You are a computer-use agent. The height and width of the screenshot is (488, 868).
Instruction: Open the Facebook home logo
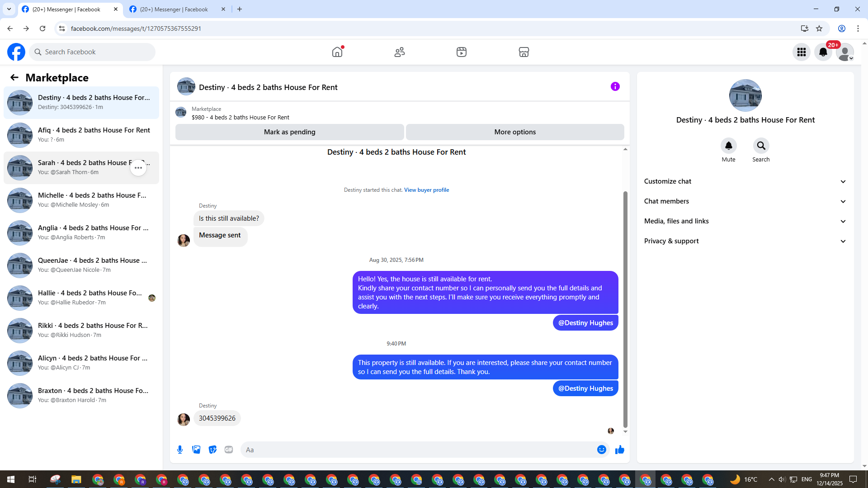point(16,52)
